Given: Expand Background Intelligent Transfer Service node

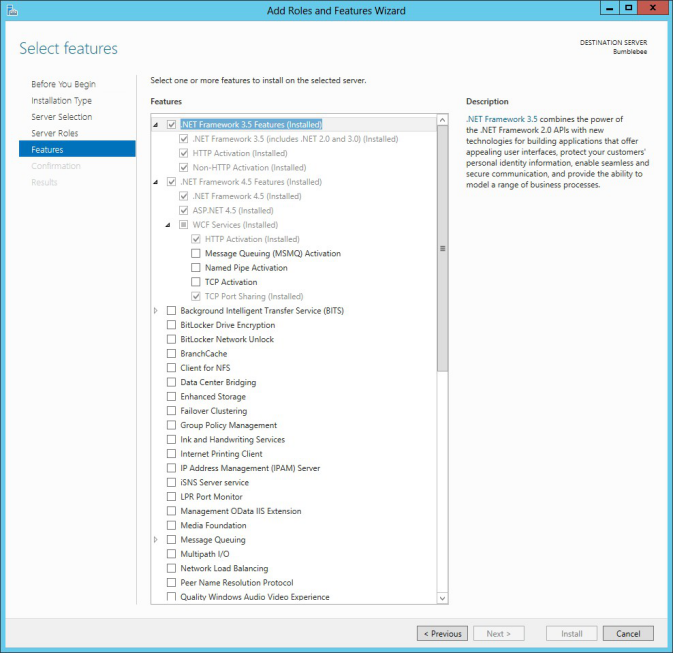Looking at the screenshot, I should point(156,310).
